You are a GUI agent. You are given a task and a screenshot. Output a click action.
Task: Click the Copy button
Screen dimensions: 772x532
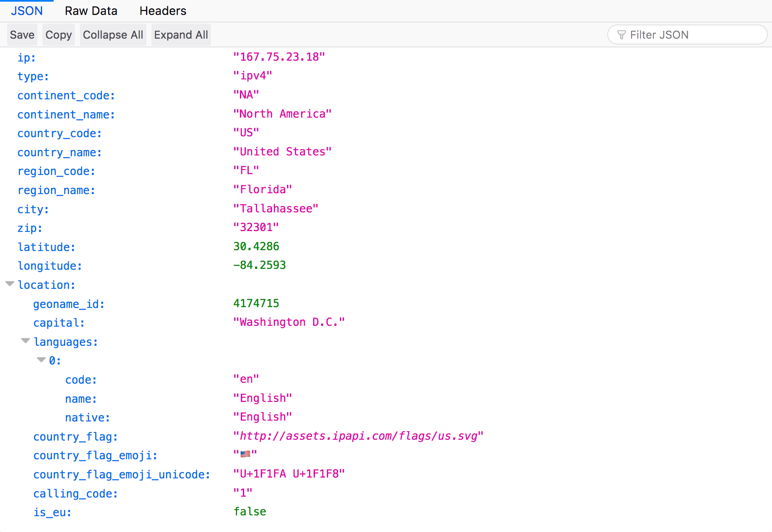[59, 35]
